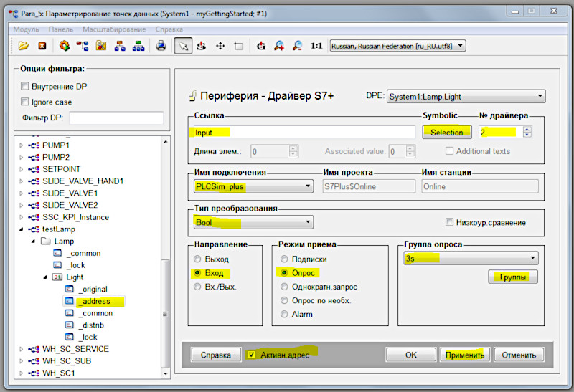Select the _address tree item

point(96,301)
